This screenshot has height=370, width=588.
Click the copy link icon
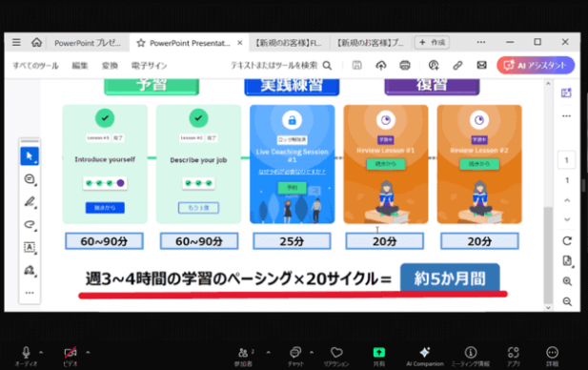457,65
